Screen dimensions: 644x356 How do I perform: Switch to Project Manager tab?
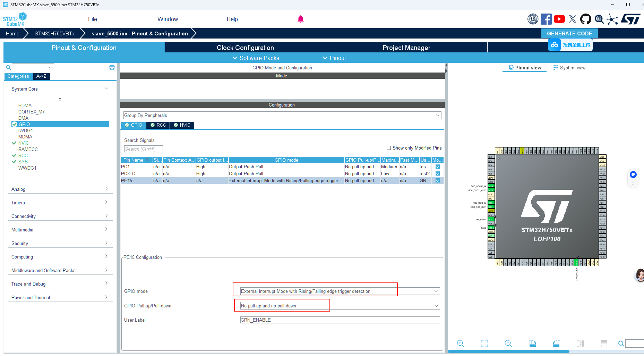click(406, 48)
